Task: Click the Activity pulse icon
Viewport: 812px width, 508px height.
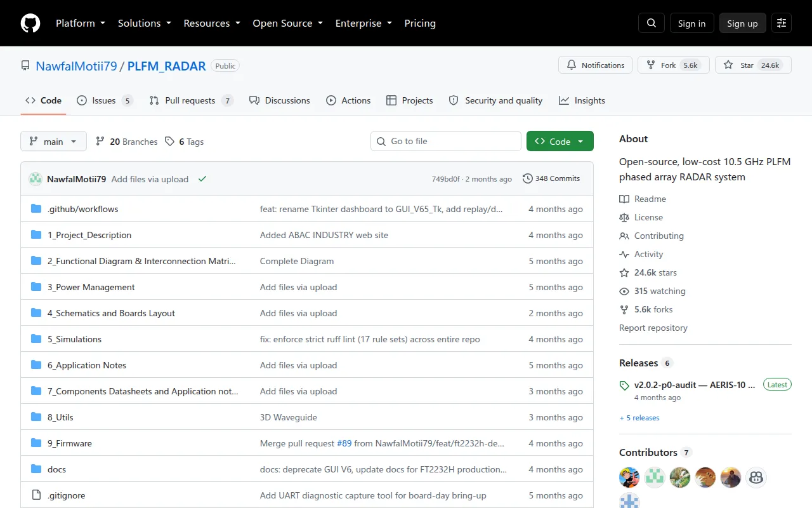Action: click(624, 254)
